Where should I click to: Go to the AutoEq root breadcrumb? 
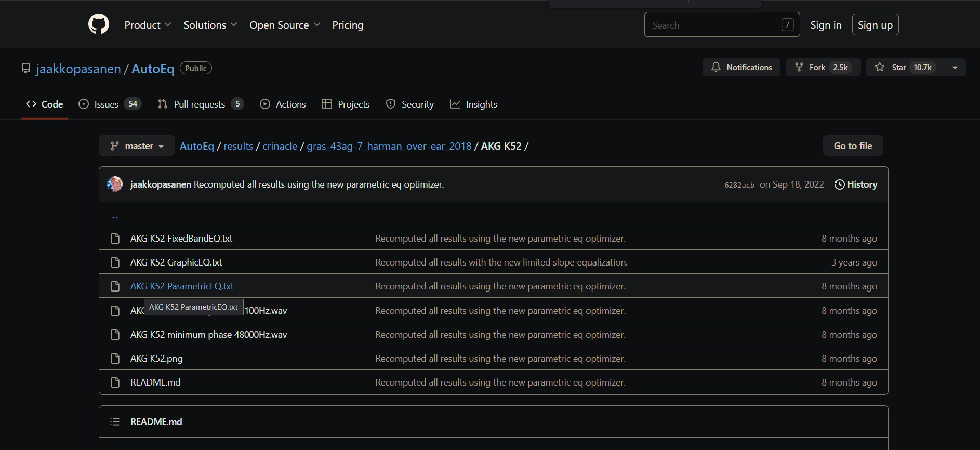pos(197,146)
